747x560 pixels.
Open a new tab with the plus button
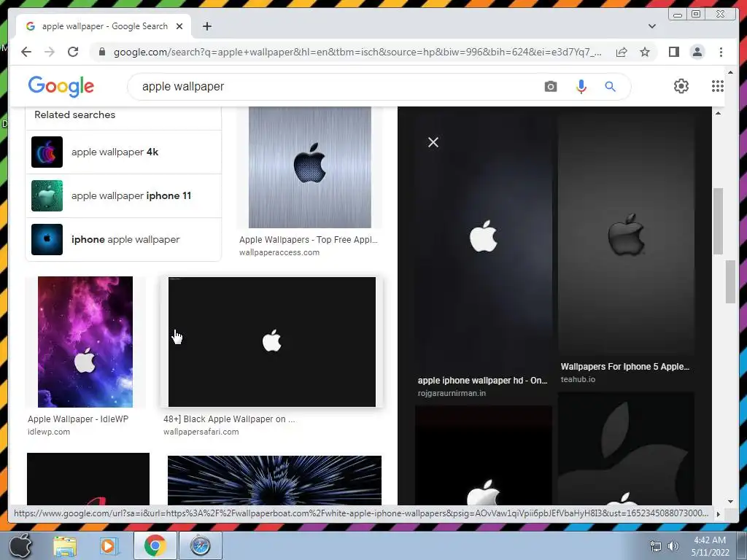206,26
